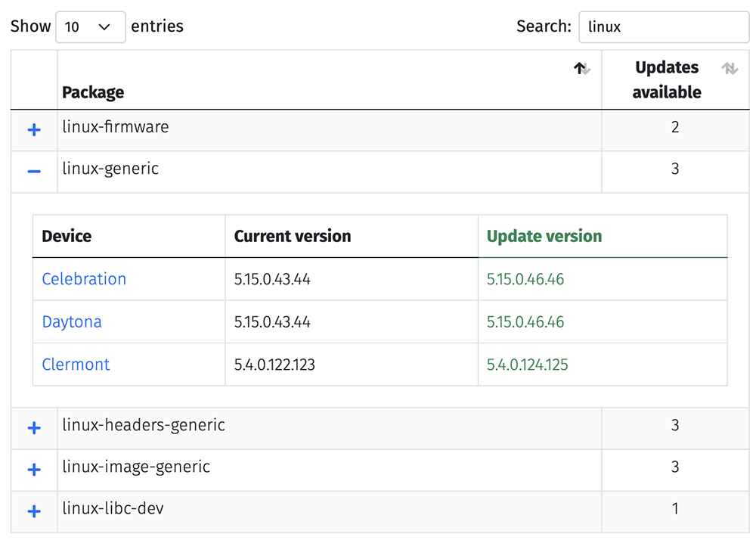Select the linux-image-generic package name

coord(136,467)
